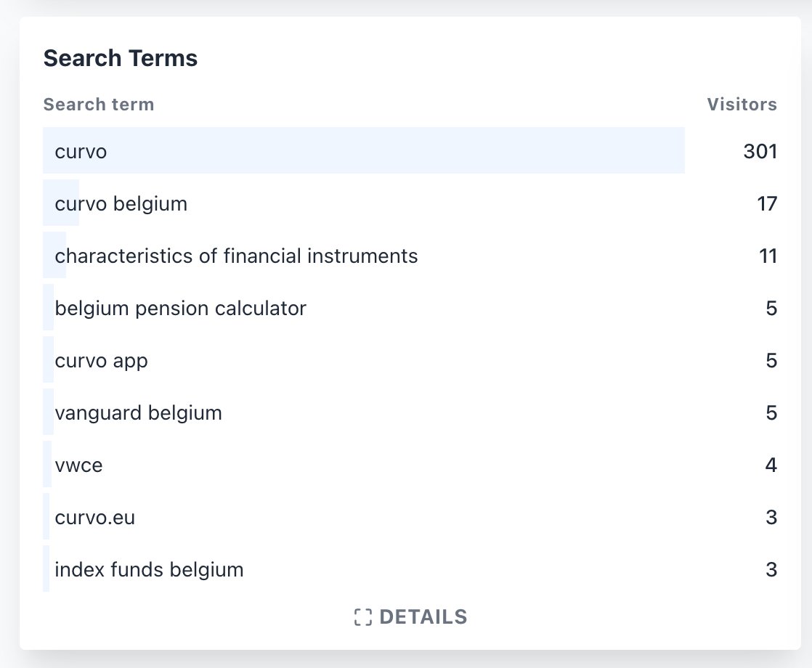Image resolution: width=812 pixels, height=668 pixels.
Task: Select the 'curvo' search term row
Action: (x=81, y=152)
